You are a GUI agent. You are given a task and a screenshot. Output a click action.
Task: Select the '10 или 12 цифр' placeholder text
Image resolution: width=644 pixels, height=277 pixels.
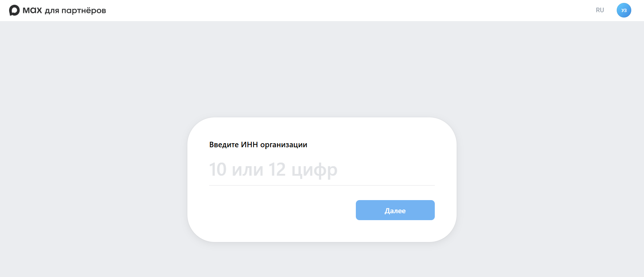[273, 169]
